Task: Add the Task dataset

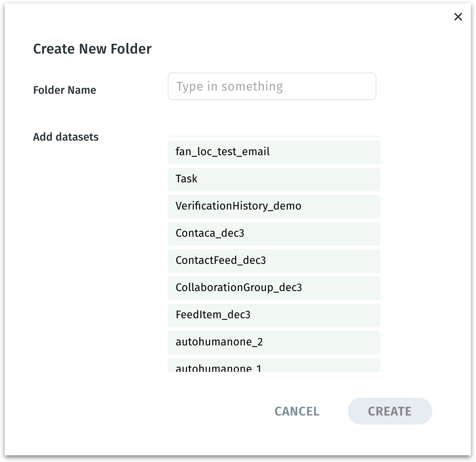Action: pos(274,179)
